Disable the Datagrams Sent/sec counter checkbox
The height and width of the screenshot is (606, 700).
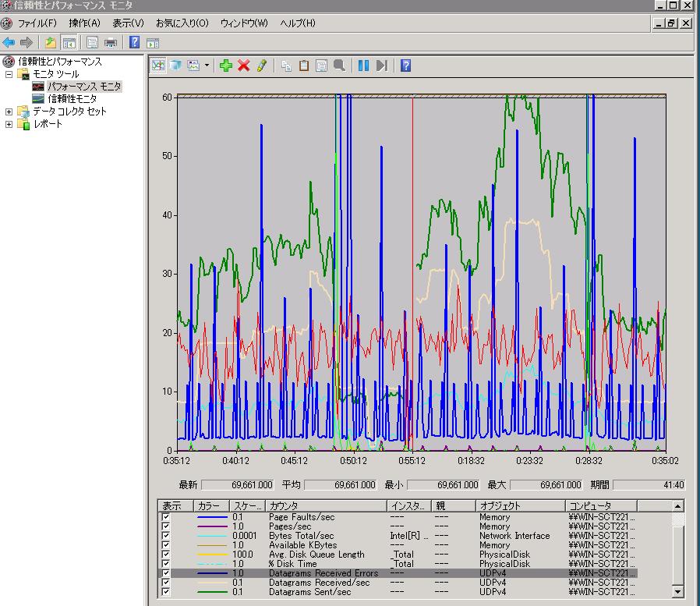(x=165, y=592)
